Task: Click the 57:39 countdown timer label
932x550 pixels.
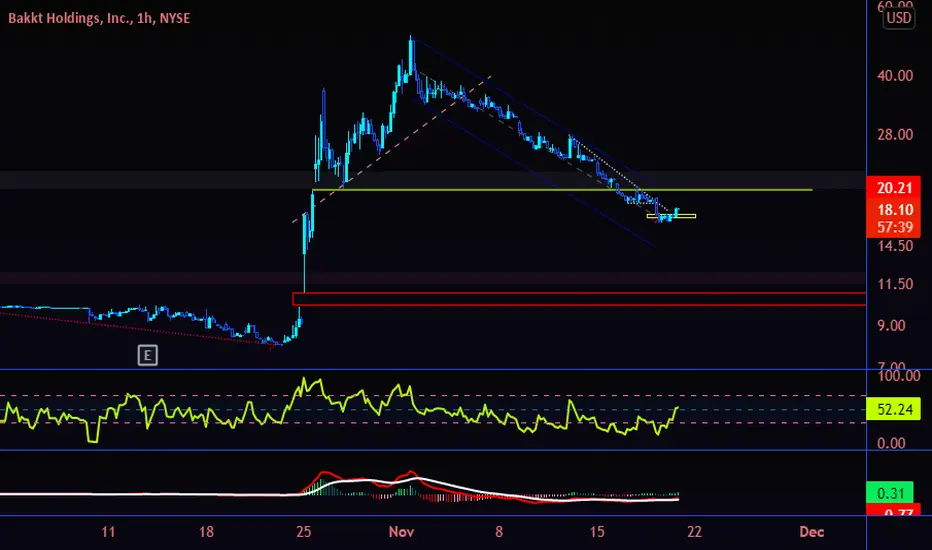Action: (894, 227)
